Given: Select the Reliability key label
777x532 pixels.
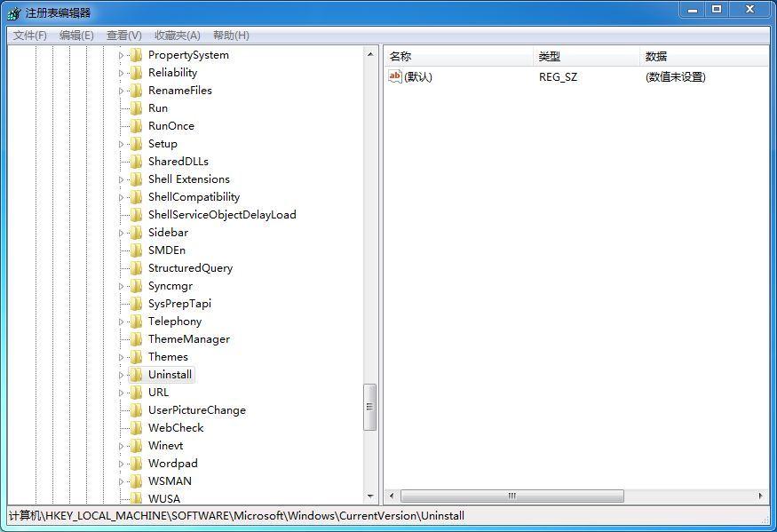Looking at the screenshot, I should click(x=172, y=73).
